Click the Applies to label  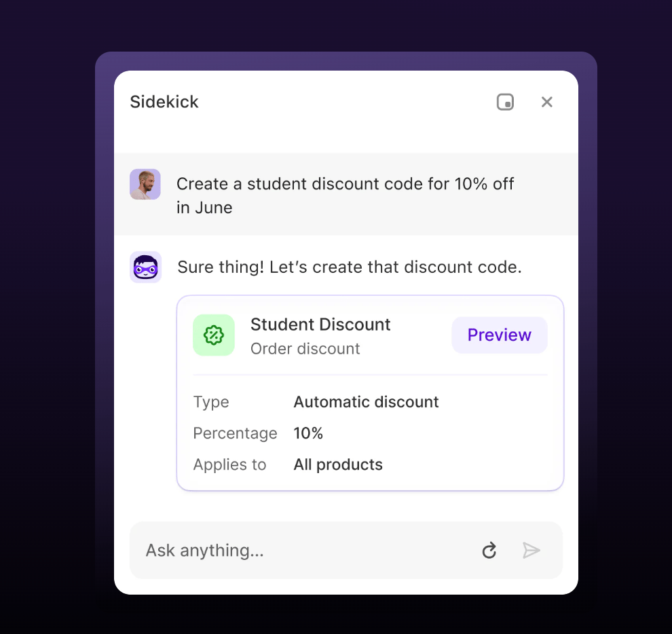[x=229, y=465]
